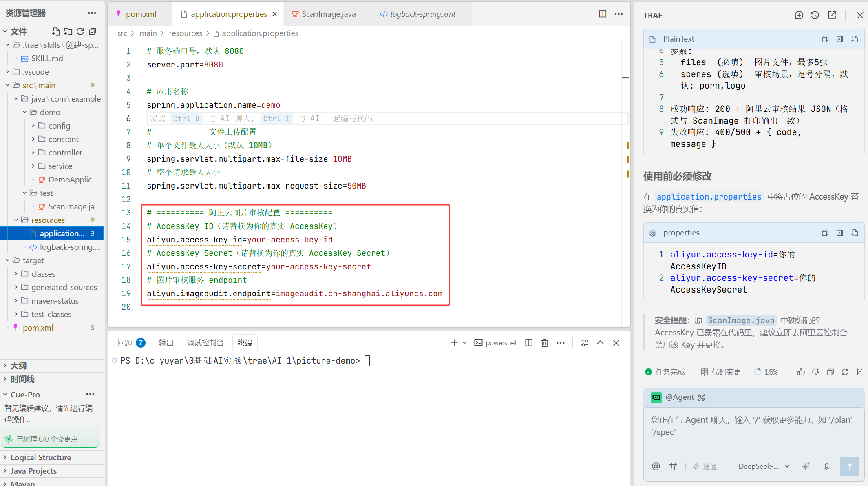Expand the controller folder

[x=33, y=153]
